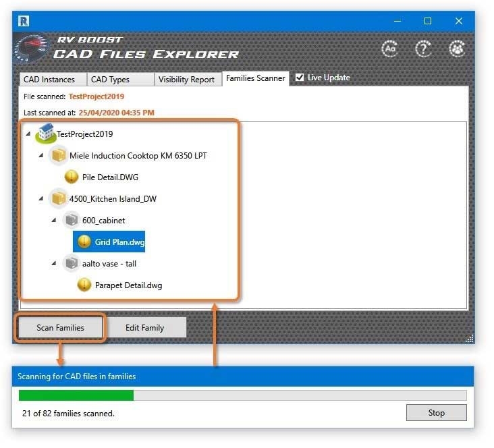Viewport: 494px width, 448px height.
Task: Minimize the CAD Files Explorer window
Action: click(397, 21)
